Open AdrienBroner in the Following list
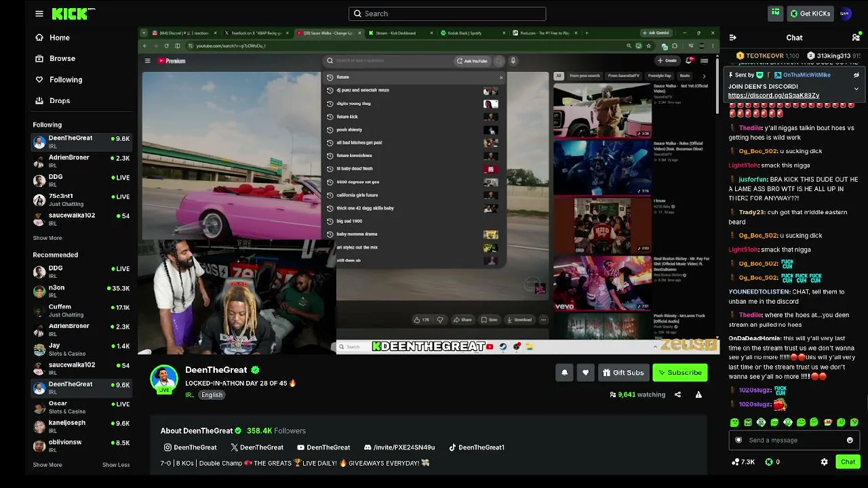Screen dimensions: 868x488 coord(81,161)
